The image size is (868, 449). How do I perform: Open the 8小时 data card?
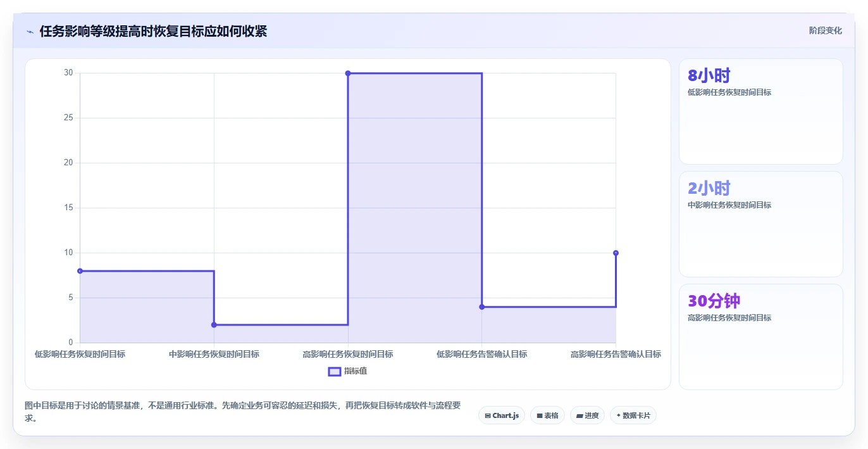[760, 111]
